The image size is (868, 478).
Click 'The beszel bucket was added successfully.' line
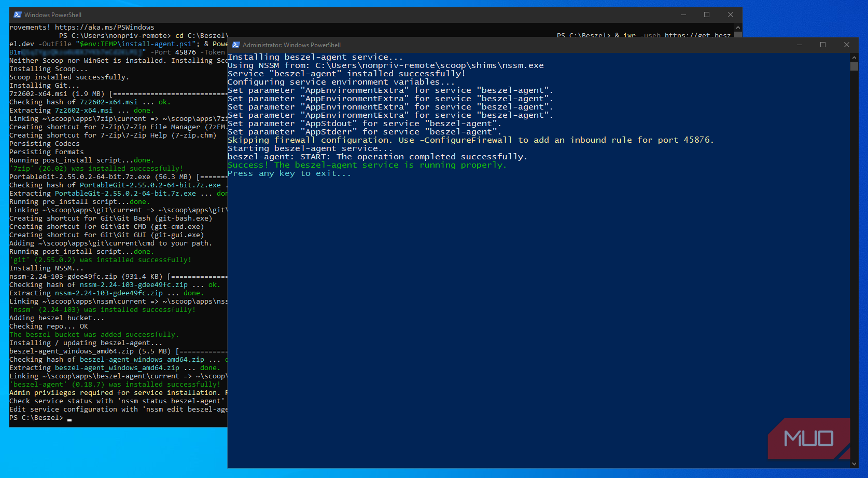tap(94, 335)
